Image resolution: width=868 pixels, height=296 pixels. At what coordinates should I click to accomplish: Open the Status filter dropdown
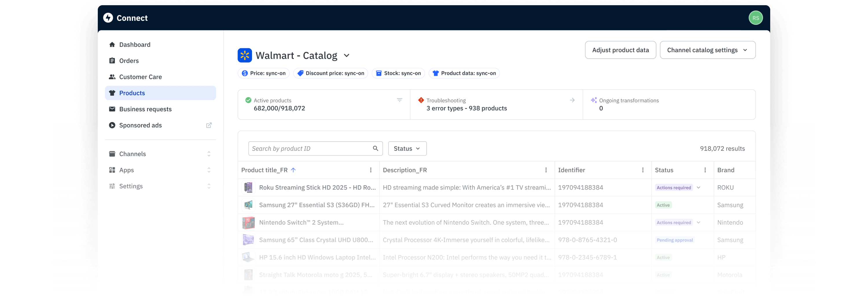coord(407,149)
